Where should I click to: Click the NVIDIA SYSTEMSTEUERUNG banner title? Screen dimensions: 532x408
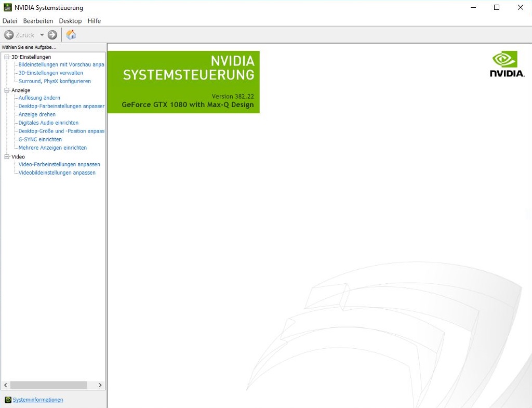(x=189, y=68)
